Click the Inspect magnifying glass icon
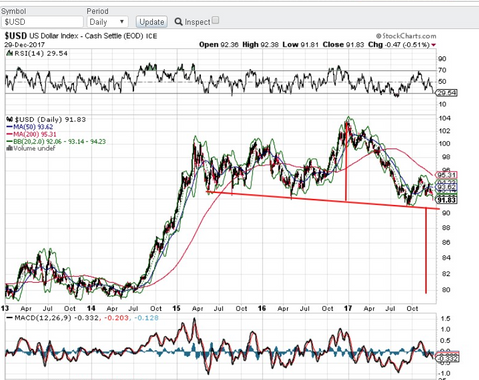This screenshot has width=479, height=380. point(178,22)
